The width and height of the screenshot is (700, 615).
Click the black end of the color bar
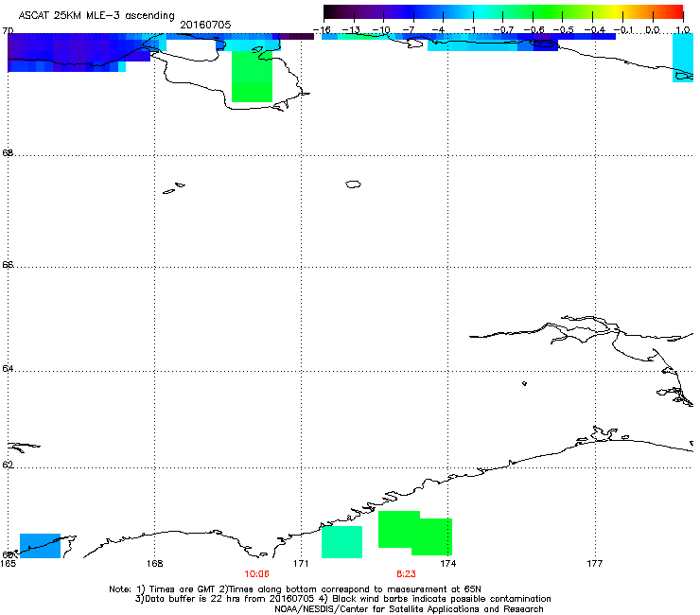pos(329,12)
